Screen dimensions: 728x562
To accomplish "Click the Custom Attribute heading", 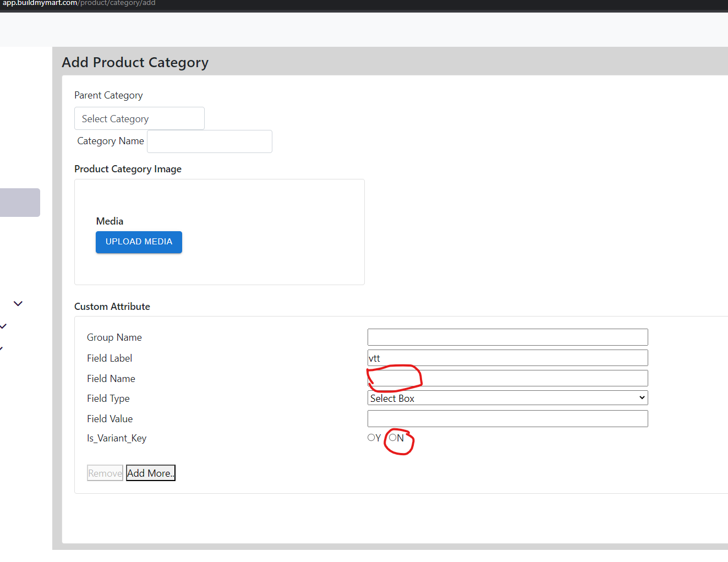I will click(112, 307).
